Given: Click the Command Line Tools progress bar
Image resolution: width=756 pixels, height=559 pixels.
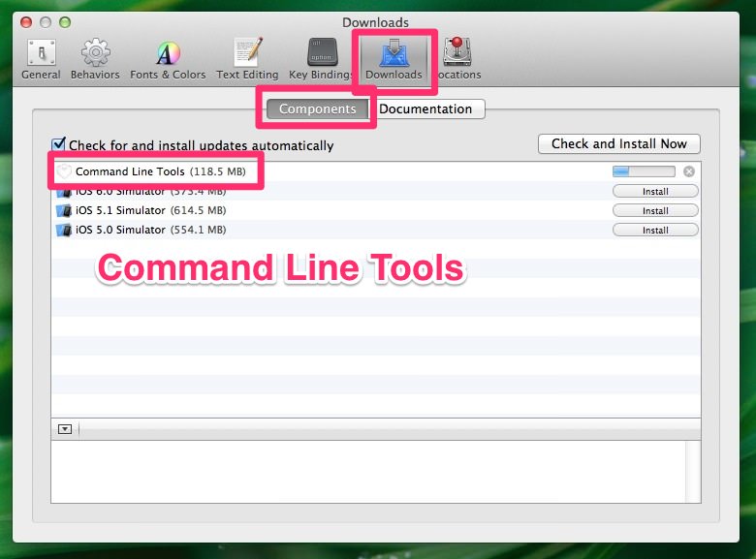Looking at the screenshot, I should (644, 171).
